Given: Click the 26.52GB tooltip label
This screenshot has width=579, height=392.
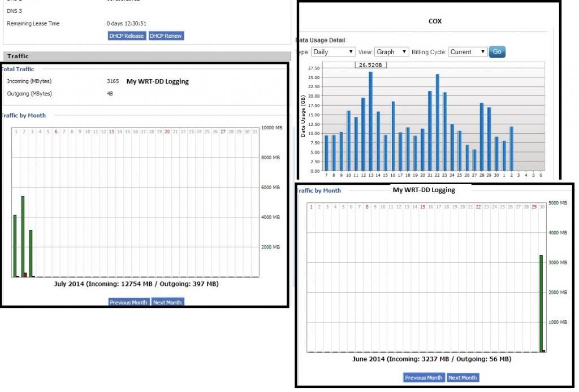Looking at the screenshot, I should point(371,65).
